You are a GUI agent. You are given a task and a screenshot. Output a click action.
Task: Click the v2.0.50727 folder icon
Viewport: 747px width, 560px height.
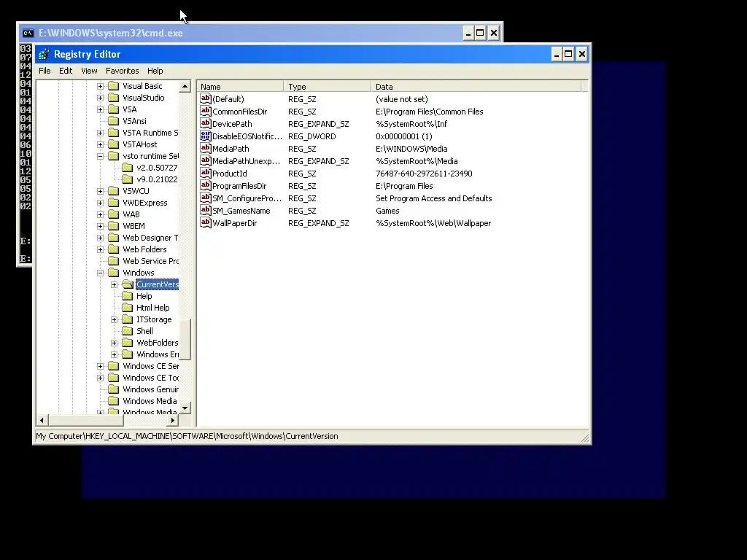(127, 168)
